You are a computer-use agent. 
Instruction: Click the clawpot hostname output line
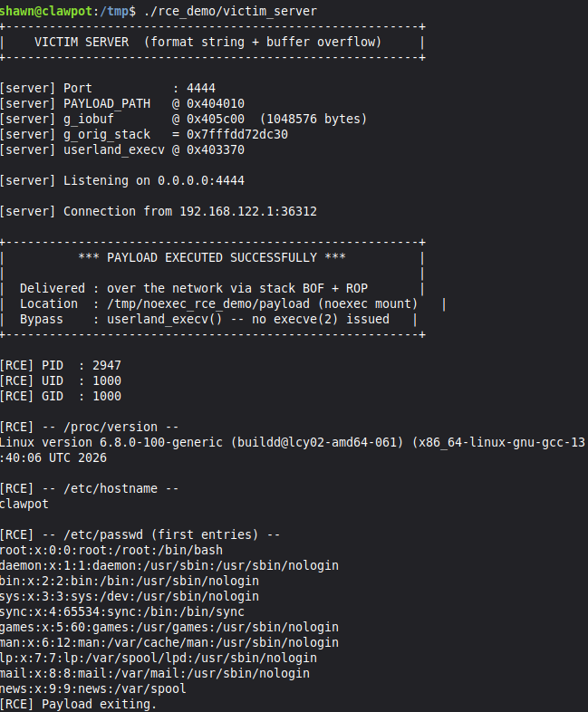[25, 504]
